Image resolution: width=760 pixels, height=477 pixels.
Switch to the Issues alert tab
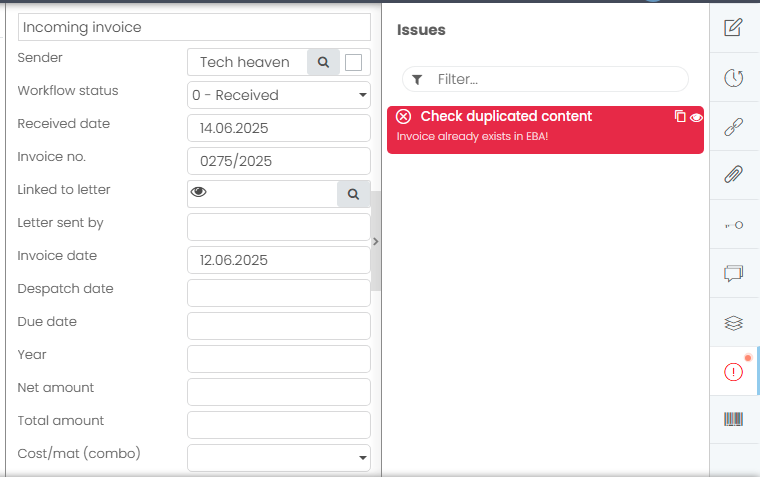[733, 371]
